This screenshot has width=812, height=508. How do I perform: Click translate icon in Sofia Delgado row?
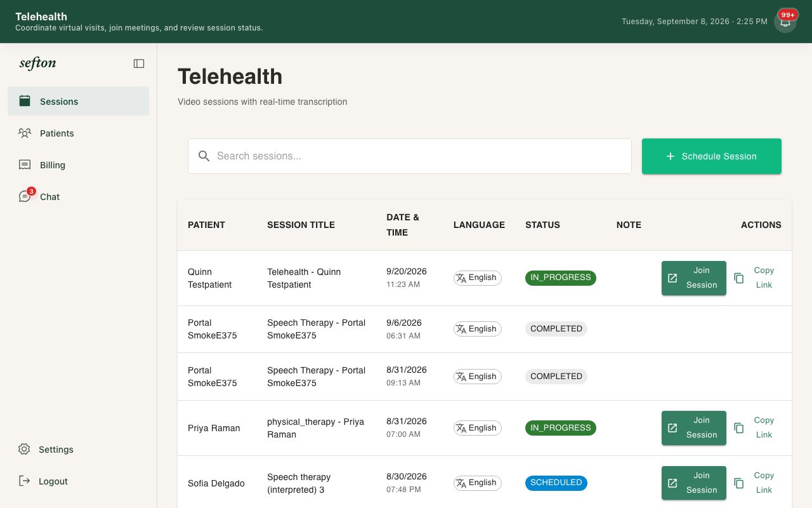point(461,483)
